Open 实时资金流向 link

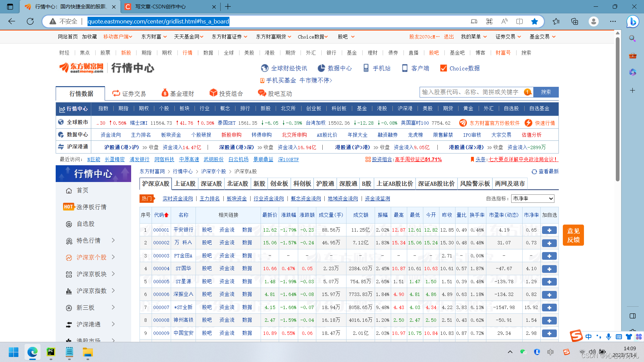tap(177, 199)
